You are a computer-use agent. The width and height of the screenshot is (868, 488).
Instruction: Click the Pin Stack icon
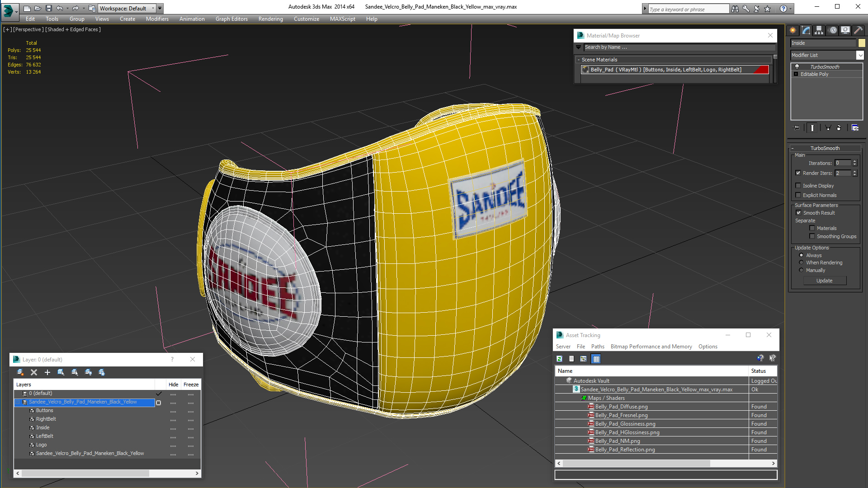[797, 128]
